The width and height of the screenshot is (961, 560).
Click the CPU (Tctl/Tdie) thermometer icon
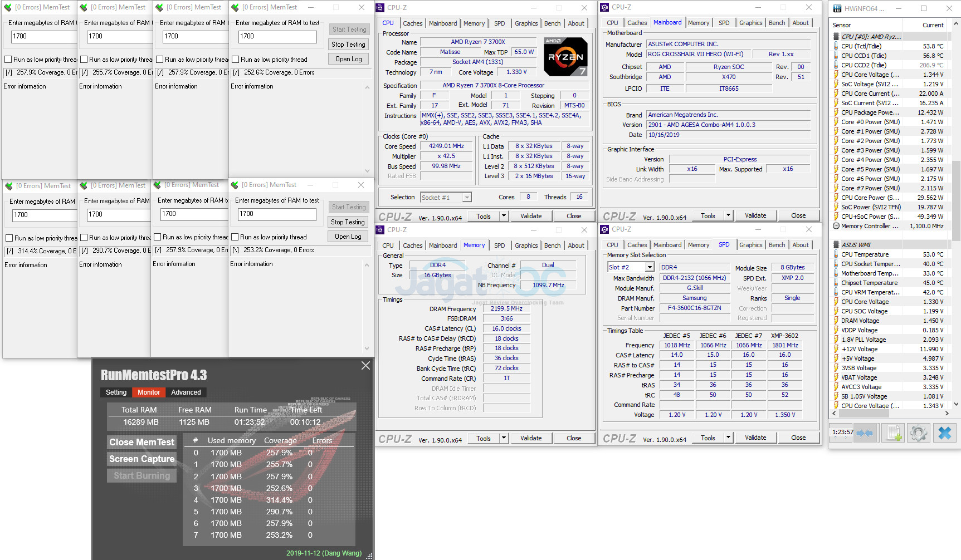point(836,46)
